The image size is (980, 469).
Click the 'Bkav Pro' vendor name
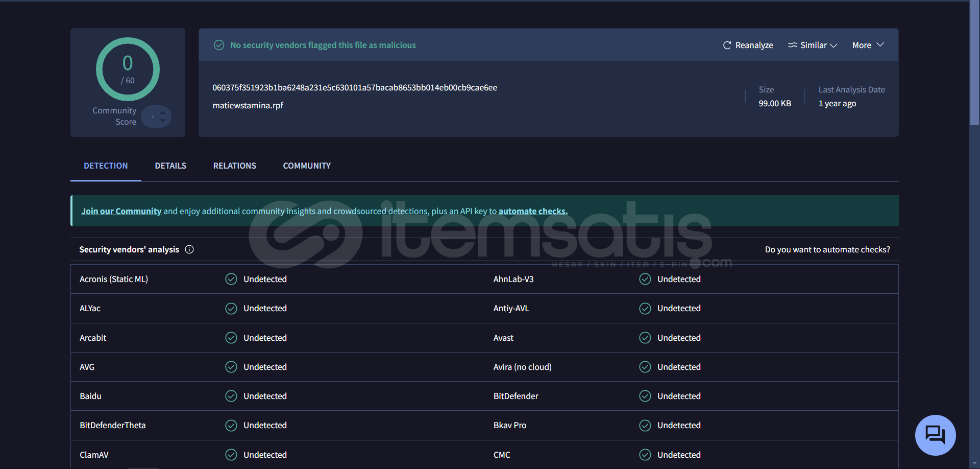[510, 425]
